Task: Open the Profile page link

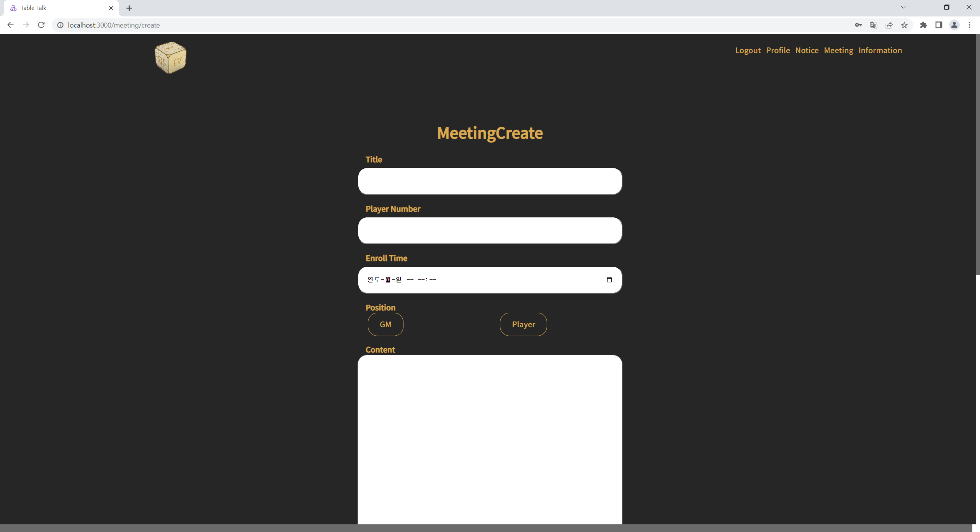Action: click(778, 50)
